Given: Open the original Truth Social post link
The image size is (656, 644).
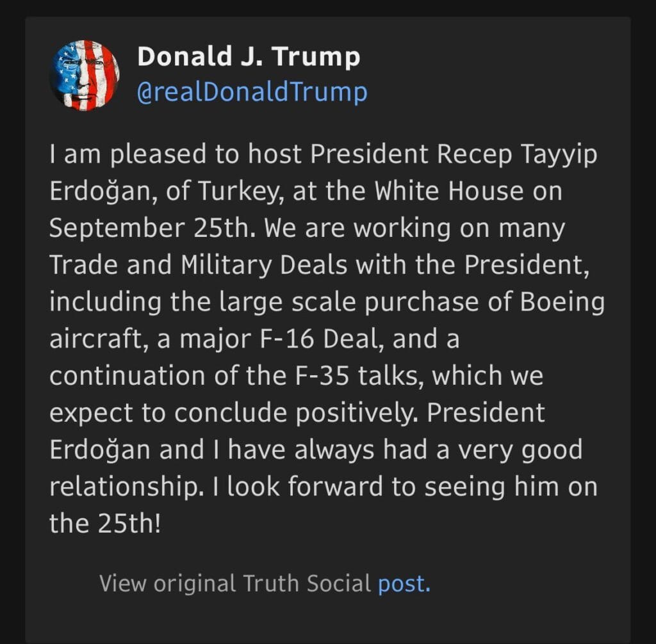Looking at the screenshot, I should pyautogui.click(x=404, y=583).
